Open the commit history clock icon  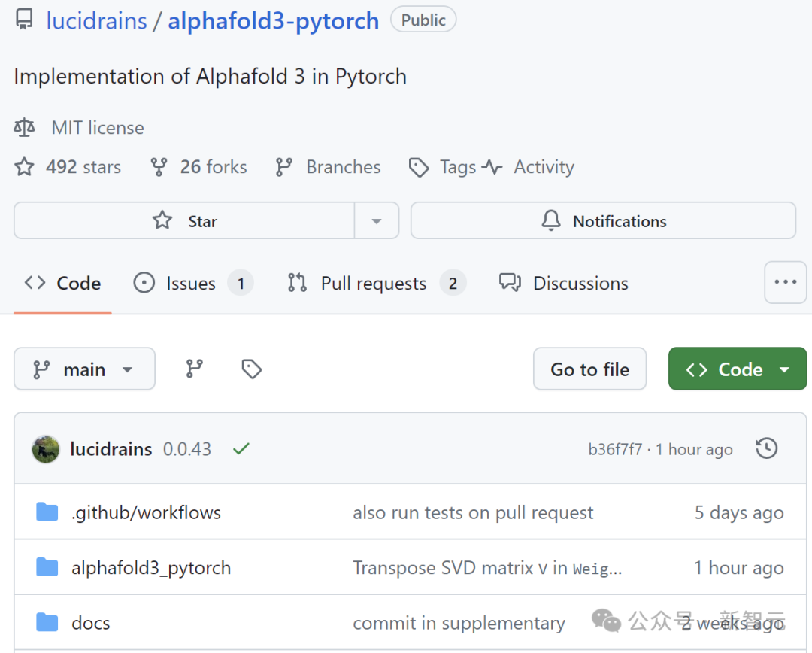[x=766, y=448]
